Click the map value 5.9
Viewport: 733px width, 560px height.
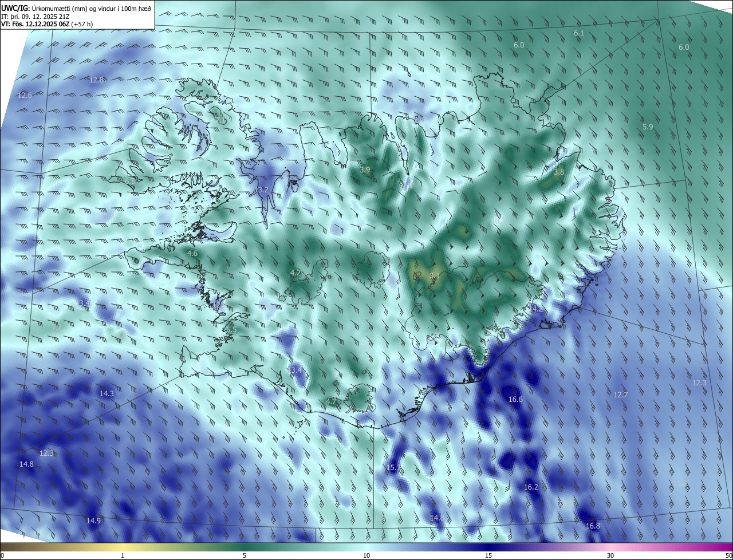click(648, 127)
